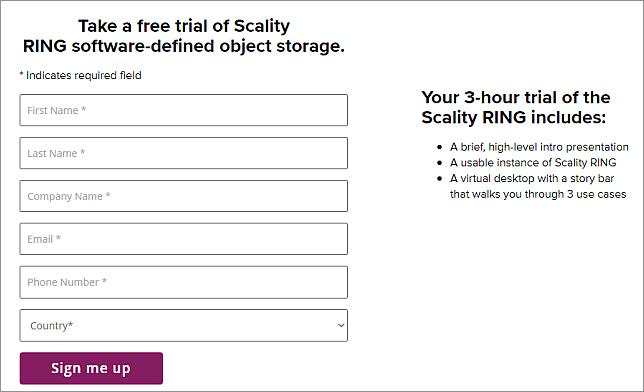Screen dimensions: 644x392
Task: Click the First Name input field
Action: (x=184, y=110)
